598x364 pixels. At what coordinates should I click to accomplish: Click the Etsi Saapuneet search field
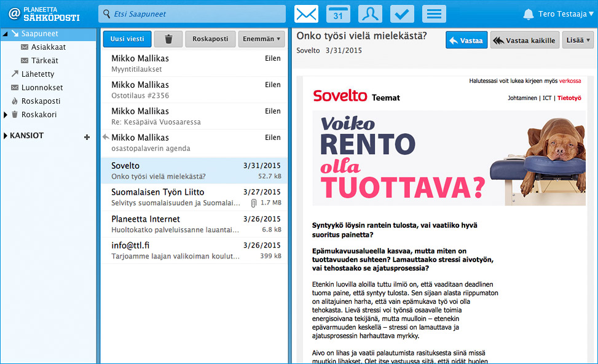(x=192, y=14)
